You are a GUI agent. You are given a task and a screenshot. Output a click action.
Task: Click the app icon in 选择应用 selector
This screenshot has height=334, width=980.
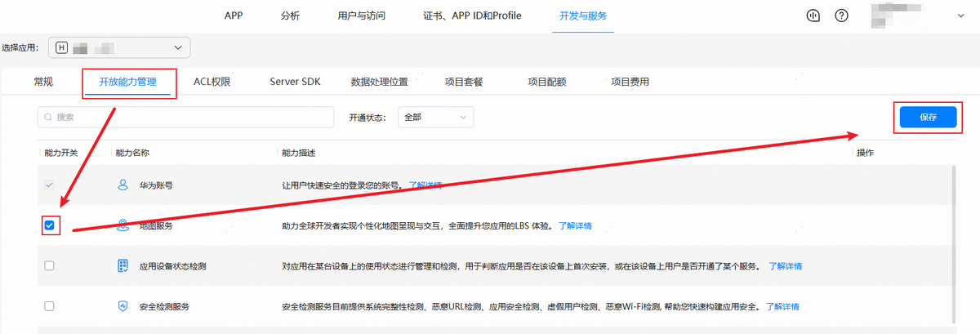(61, 47)
